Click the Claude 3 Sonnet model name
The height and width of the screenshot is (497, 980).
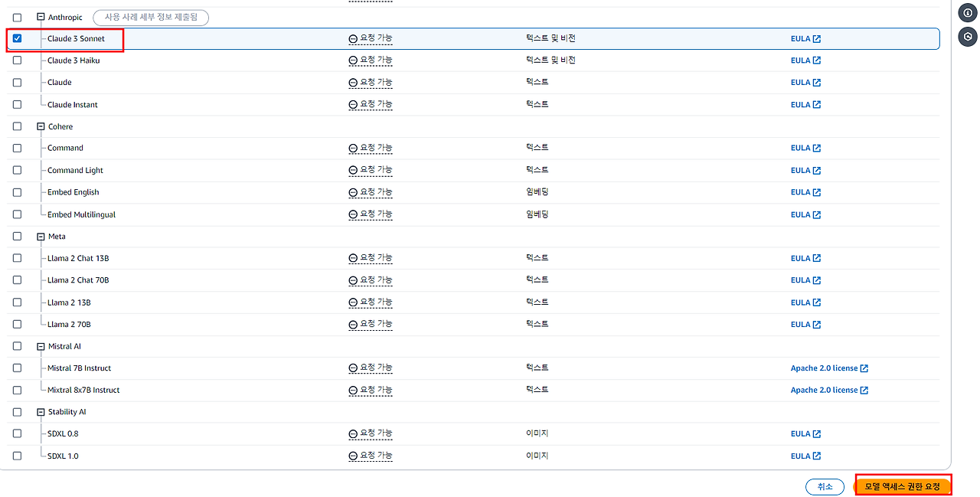pos(76,39)
